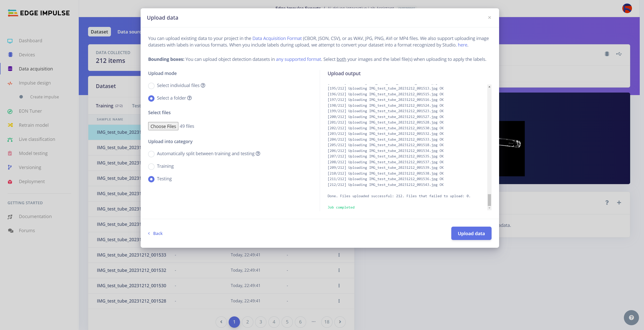The height and width of the screenshot is (330, 644).
Task: Choose Files for upload selection
Action: (x=163, y=126)
